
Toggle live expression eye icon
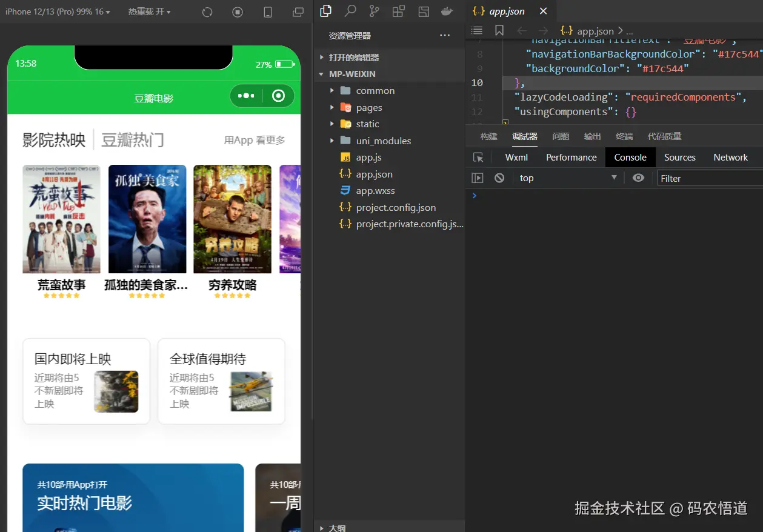(638, 178)
